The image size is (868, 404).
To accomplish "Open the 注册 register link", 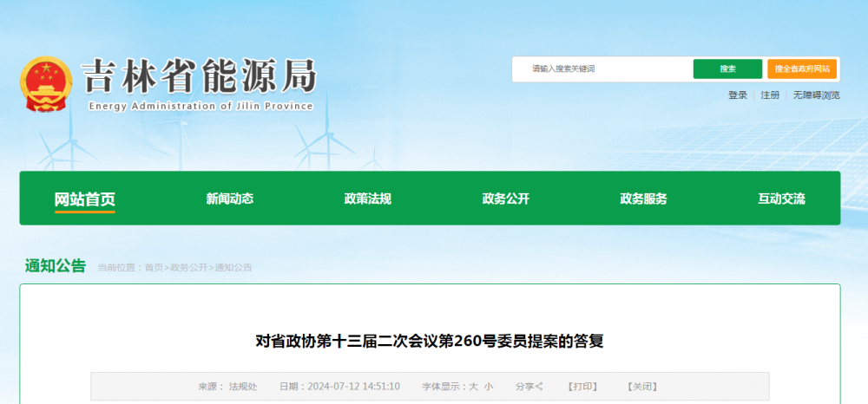I will 770,95.
